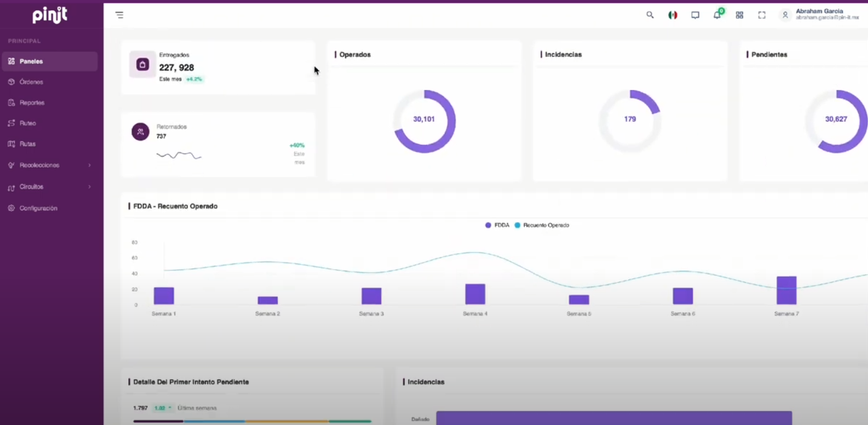Viewport: 868px width, 425px height.
Task: Open Órdenes in the sidebar
Action: [x=31, y=82]
